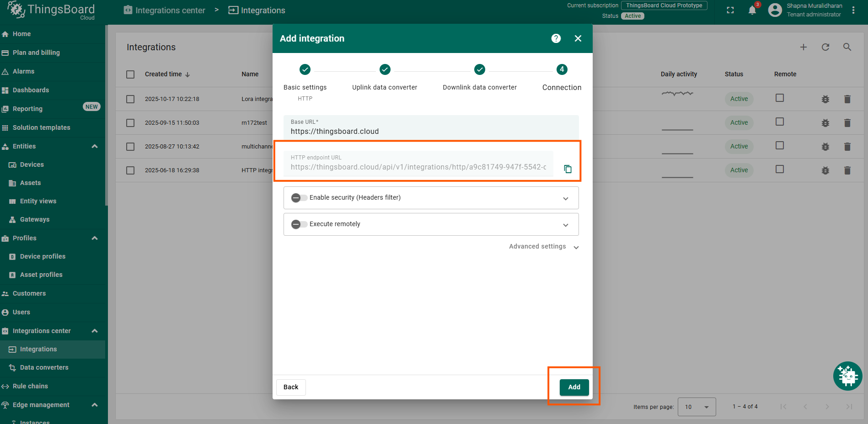This screenshot has height=424, width=868.
Task: Check the select-all integrations checkbox
Action: [130, 74]
